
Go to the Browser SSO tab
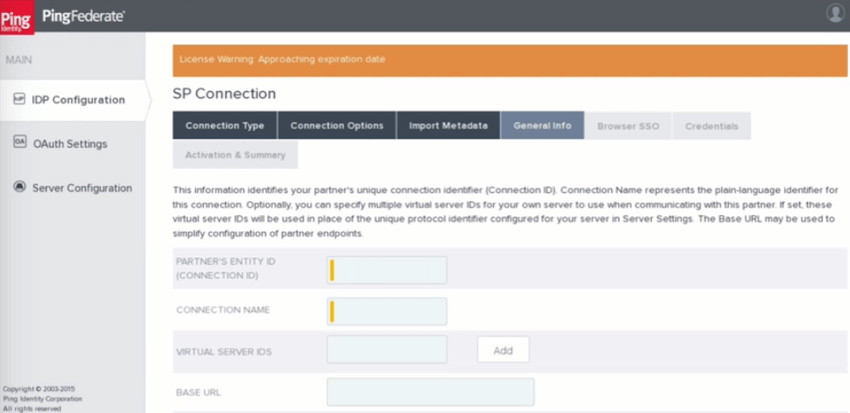[x=628, y=126]
